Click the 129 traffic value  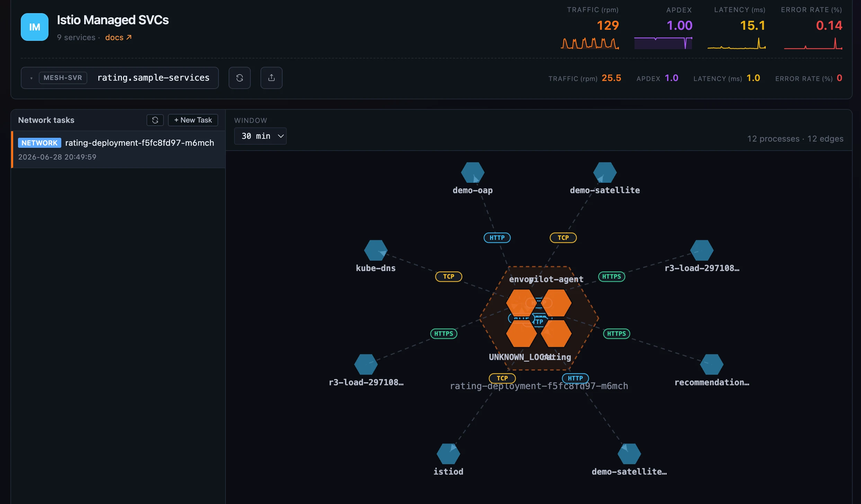point(608,26)
